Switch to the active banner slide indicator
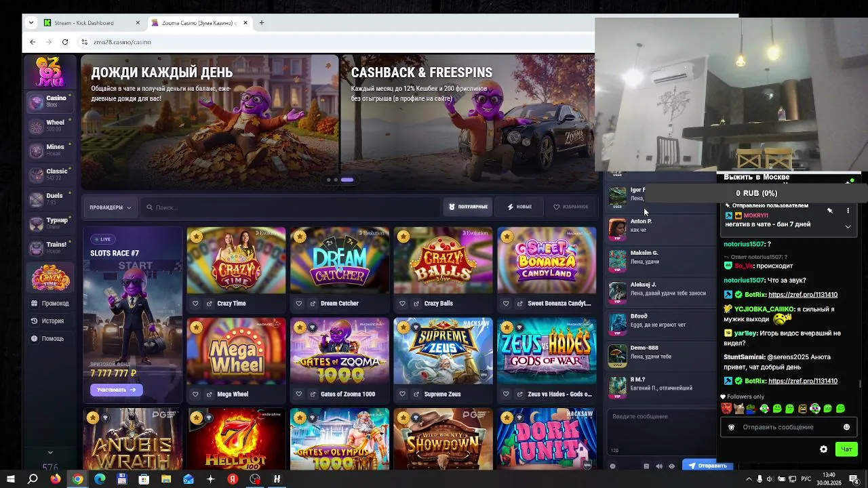 tap(347, 180)
